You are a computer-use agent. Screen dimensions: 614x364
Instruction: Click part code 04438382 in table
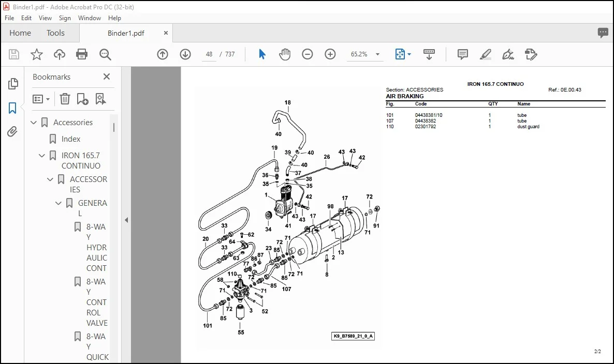[425, 121]
